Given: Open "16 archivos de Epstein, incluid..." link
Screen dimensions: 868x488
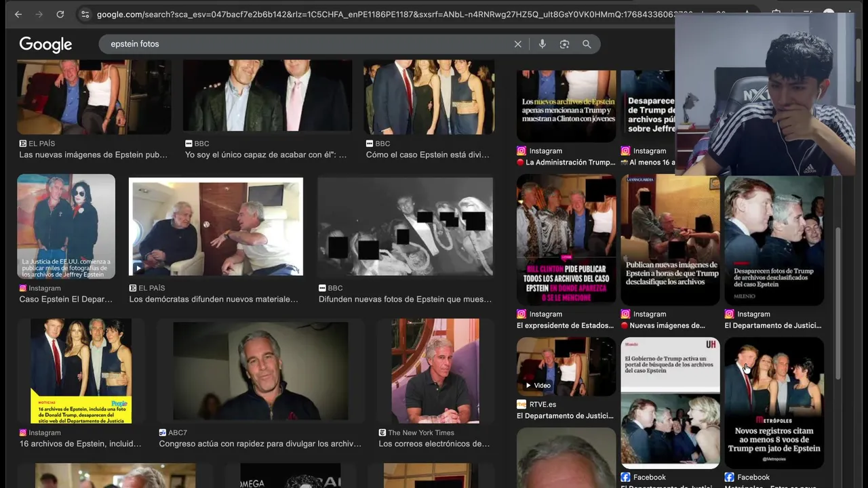Looking at the screenshot, I should click(x=81, y=444).
